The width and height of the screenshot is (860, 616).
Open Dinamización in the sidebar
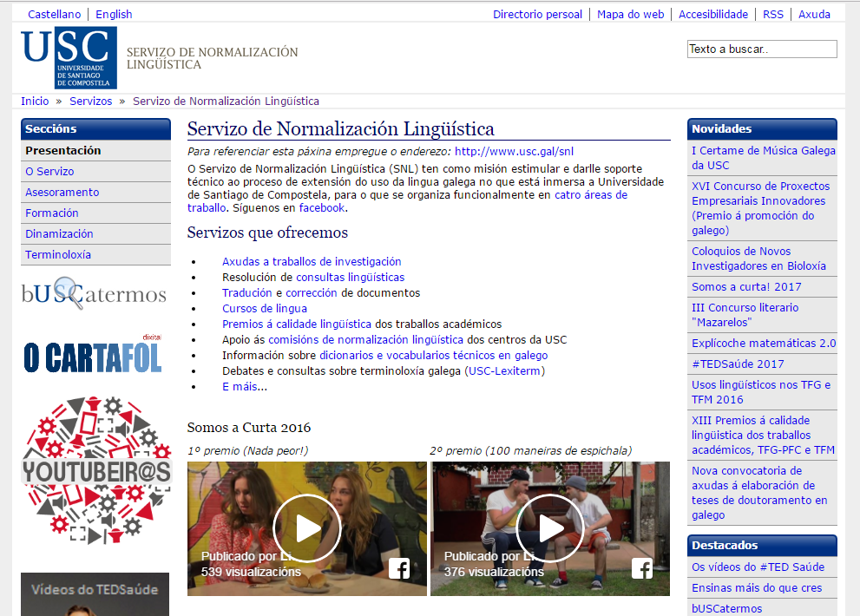click(59, 234)
